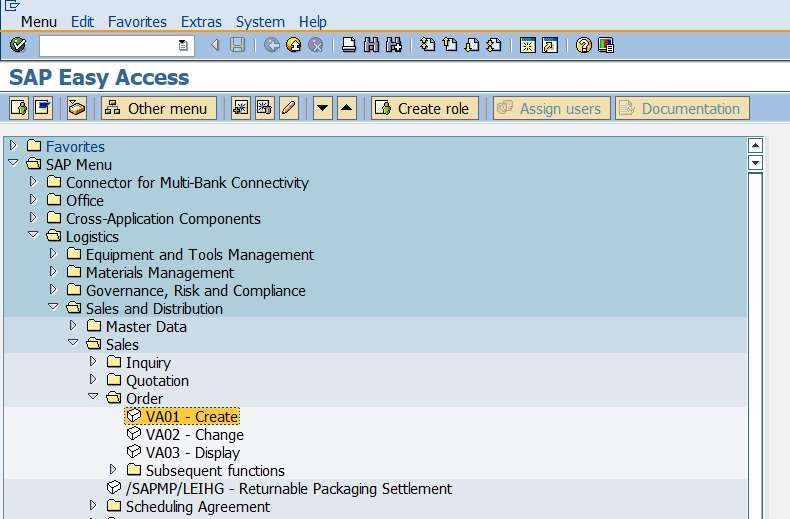Click the Next Page icon

[x=472, y=45]
